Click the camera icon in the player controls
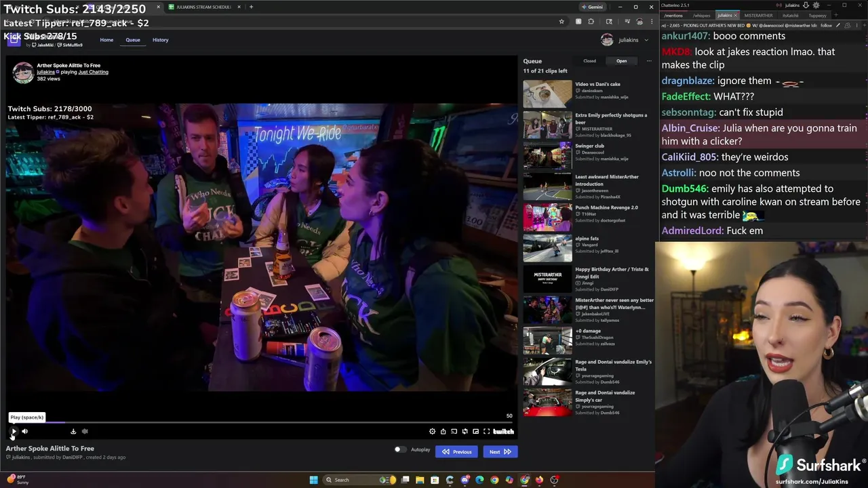Viewport: 868px width, 488px height. tap(85, 431)
